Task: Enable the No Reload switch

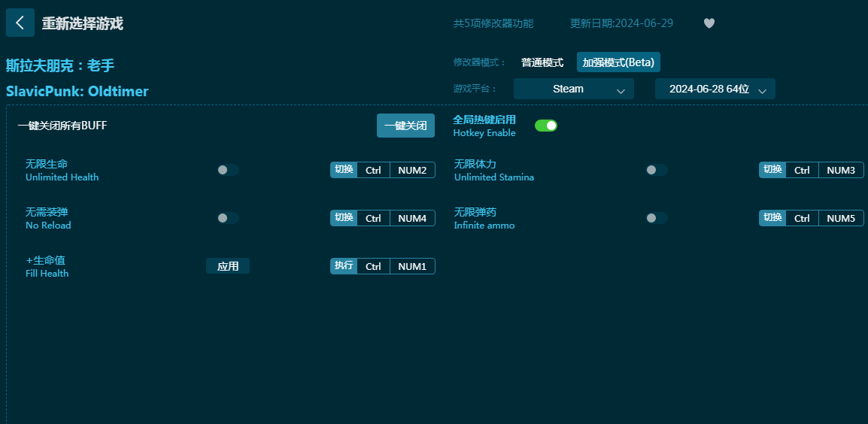Action: (227, 218)
